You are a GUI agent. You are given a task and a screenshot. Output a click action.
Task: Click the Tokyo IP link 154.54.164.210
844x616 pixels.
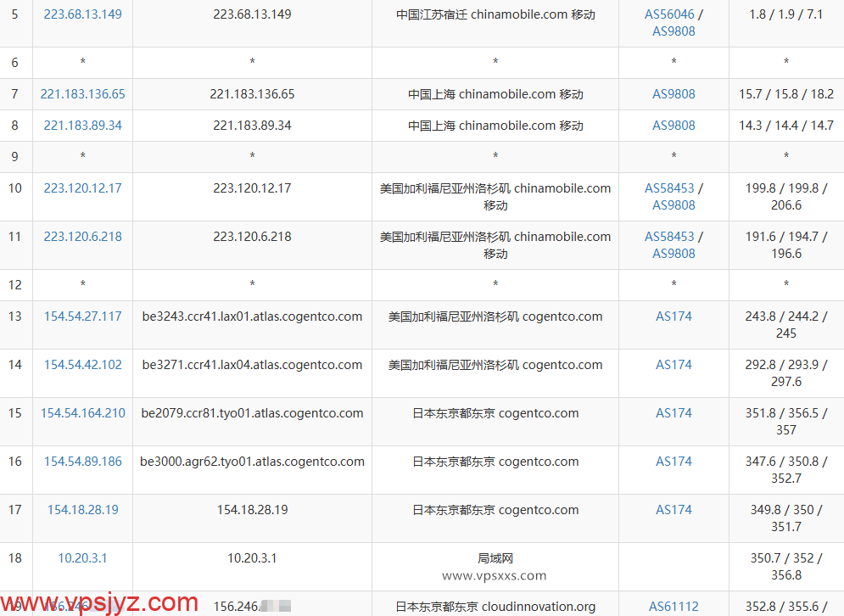pos(82,412)
